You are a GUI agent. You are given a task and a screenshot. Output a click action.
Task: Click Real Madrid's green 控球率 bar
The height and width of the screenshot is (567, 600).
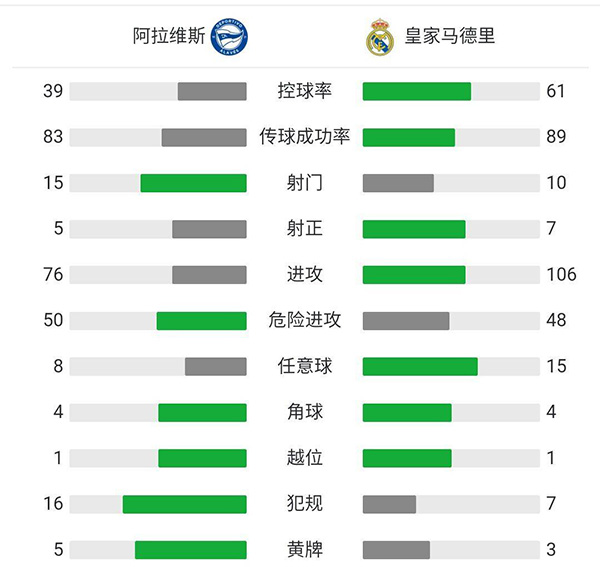pos(416,91)
